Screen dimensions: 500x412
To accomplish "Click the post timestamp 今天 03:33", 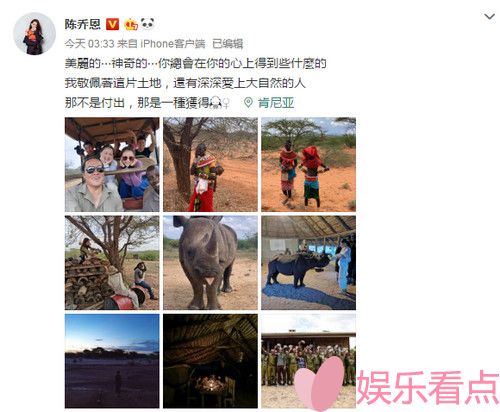I will point(89,44).
